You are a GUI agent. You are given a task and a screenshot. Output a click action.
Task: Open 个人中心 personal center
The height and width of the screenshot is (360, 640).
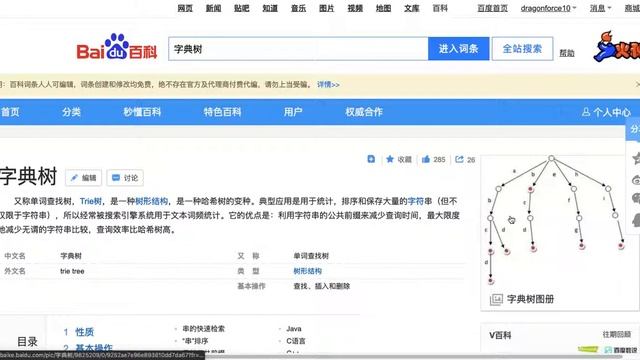pyautogui.click(x=607, y=112)
